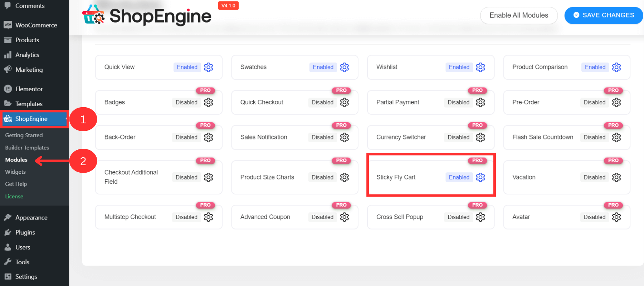Image resolution: width=644 pixels, height=286 pixels.
Task: Click the Disabled status on Vacation
Action: point(594,177)
